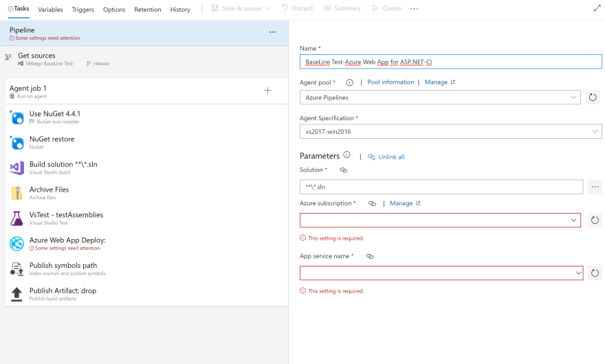
Task: Open the Azure subscription dropdown
Action: (440, 220)
